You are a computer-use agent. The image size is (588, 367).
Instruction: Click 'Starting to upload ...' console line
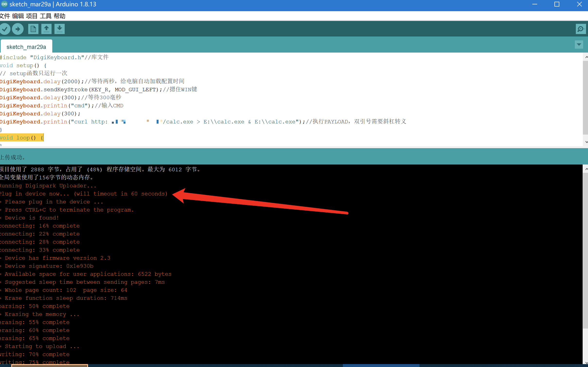pos(40,346)
